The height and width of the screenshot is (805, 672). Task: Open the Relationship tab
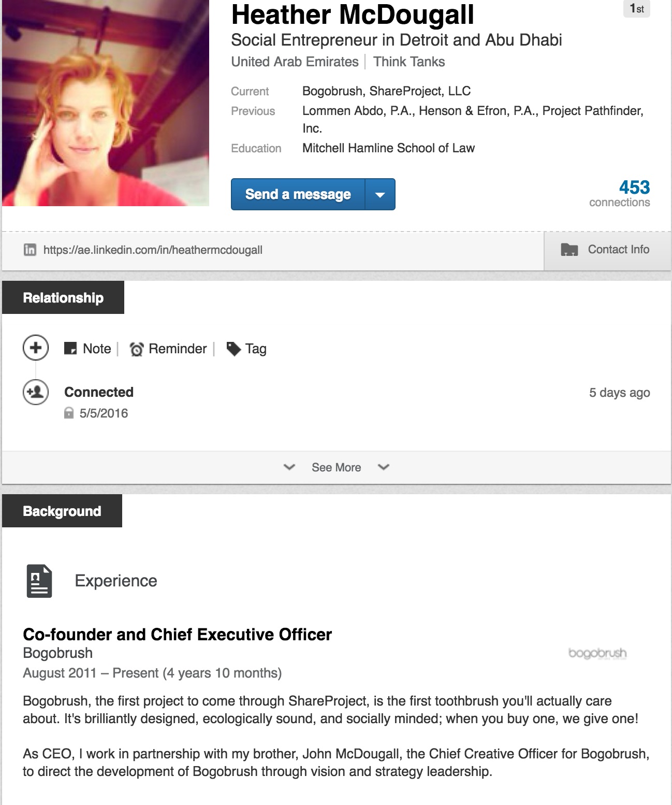pos(63,297)
